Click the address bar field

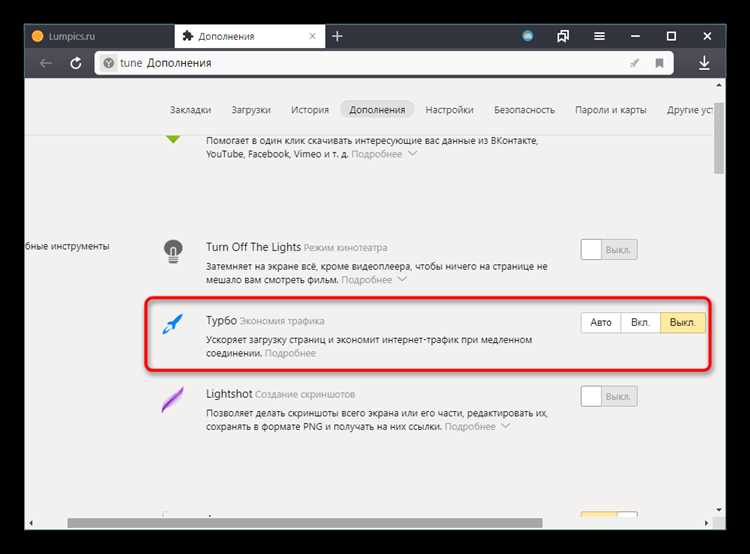[384, 63]
